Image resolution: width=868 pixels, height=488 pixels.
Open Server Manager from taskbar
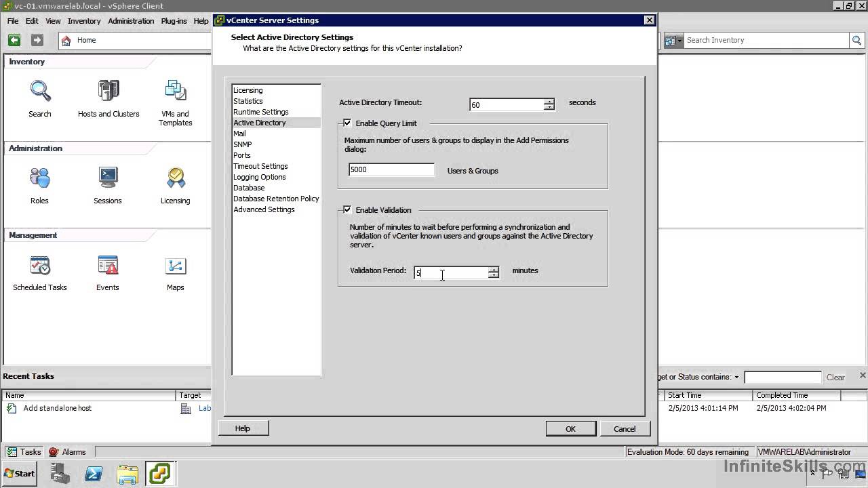tap(61, 474)
